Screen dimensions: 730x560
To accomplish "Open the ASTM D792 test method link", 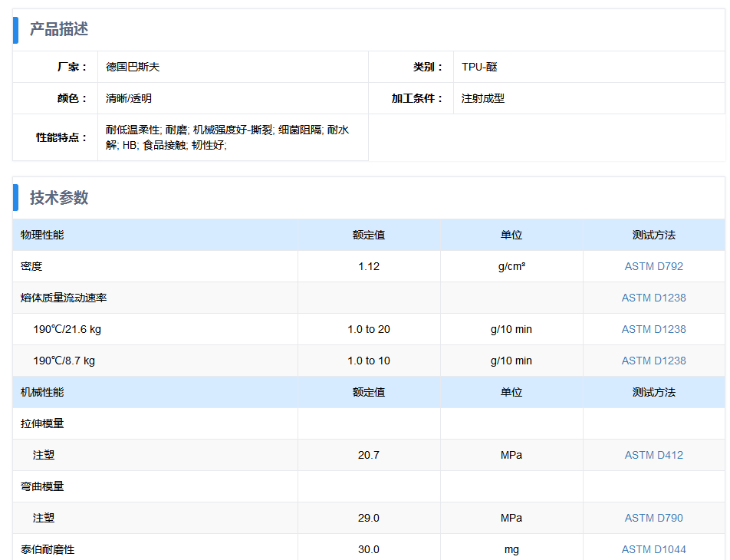I will coord(653,266).
